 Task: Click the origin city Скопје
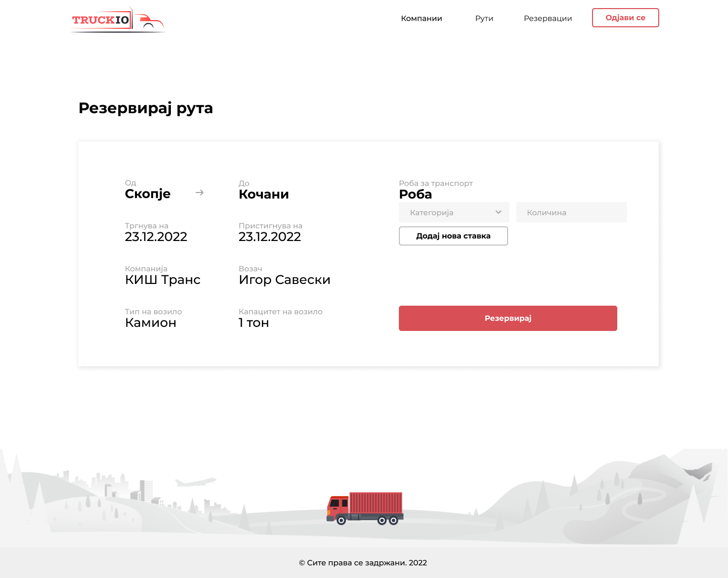tap(148, 194)
